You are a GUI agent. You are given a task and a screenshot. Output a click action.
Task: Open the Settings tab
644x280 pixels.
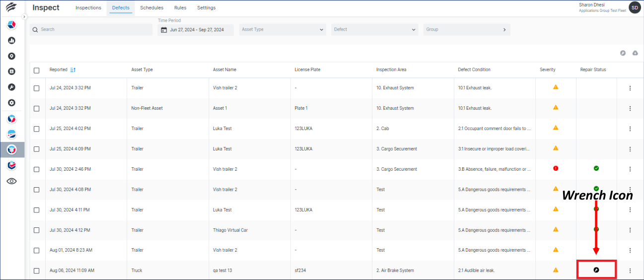coord(207,8)
